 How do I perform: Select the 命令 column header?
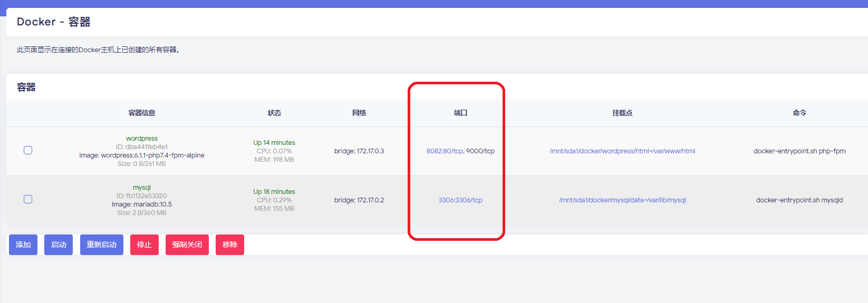point(799,113)
